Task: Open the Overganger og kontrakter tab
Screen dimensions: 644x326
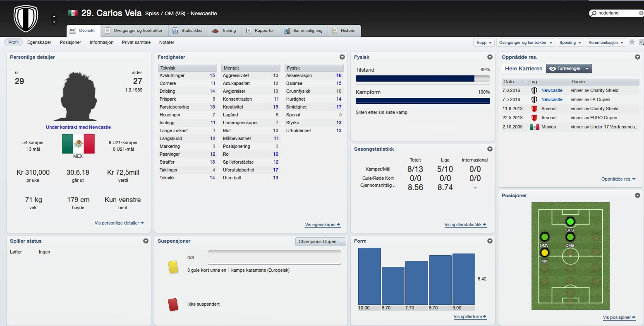Action: click(134, 31)
